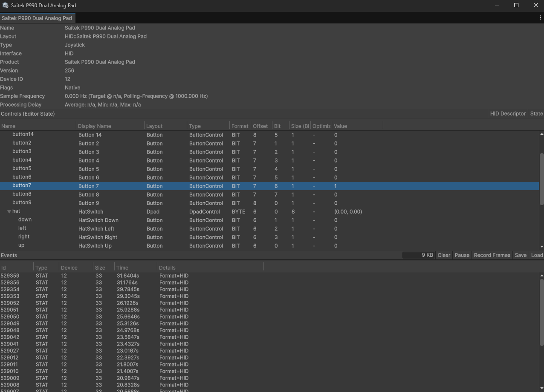Select the button4 control row

[269, 160]
